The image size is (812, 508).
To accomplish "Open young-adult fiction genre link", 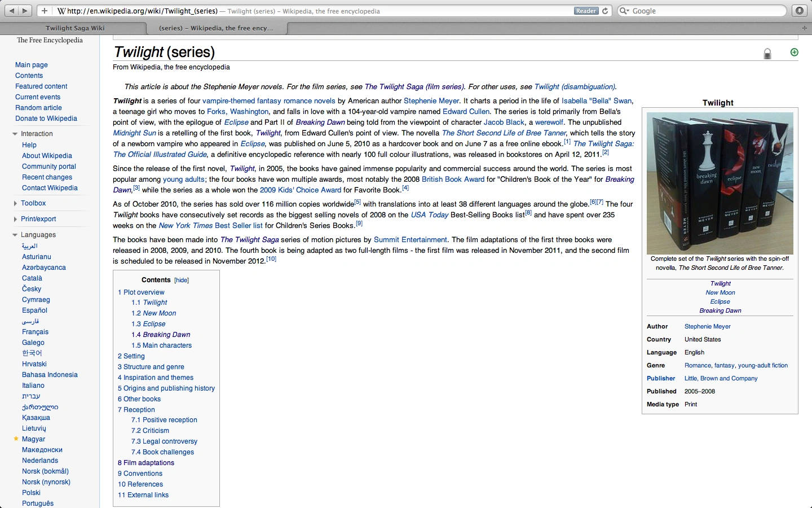I will [763, 366].
